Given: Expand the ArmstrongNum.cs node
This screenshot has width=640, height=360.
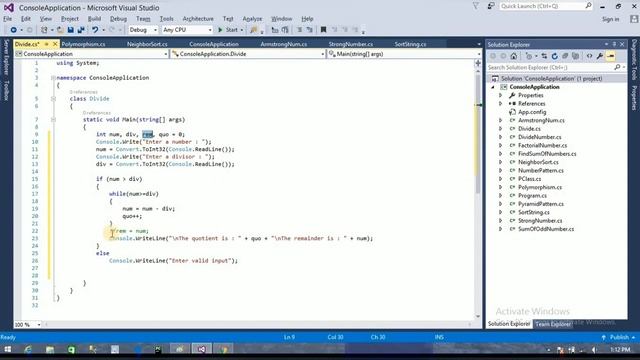Looking at the screenshot, I should coord(500,120).
